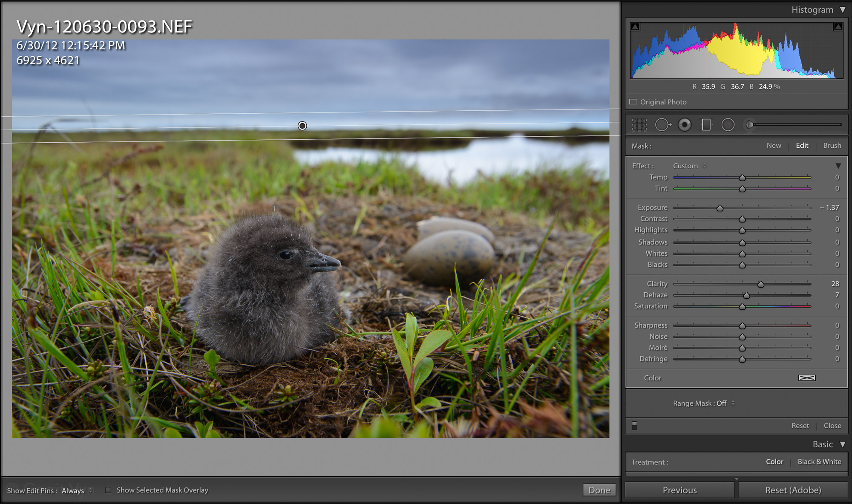Select the Adjustment Brush tool

[749, 124]
